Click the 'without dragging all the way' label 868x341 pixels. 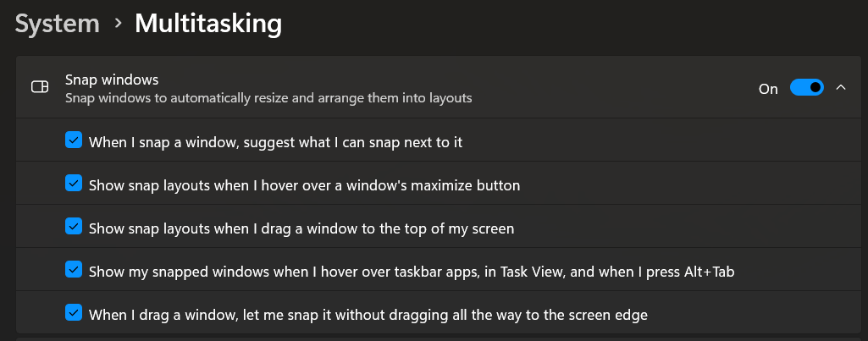coord(368,315)
